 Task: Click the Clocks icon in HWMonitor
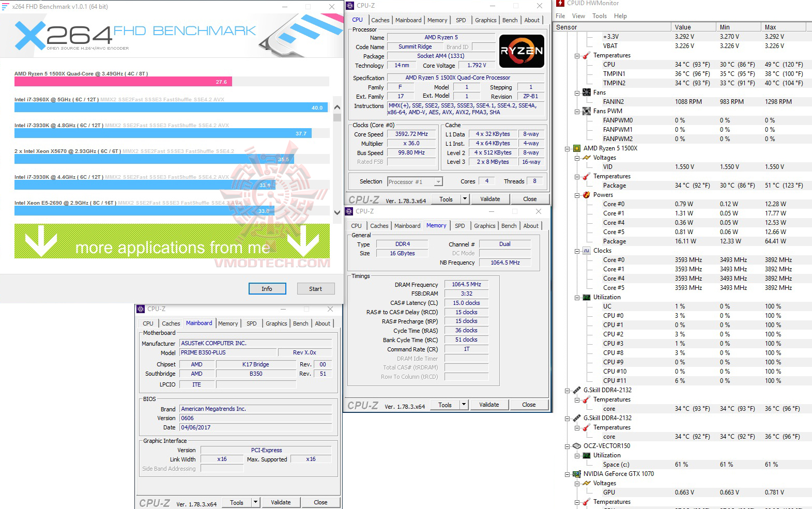(x=587, y=251)
